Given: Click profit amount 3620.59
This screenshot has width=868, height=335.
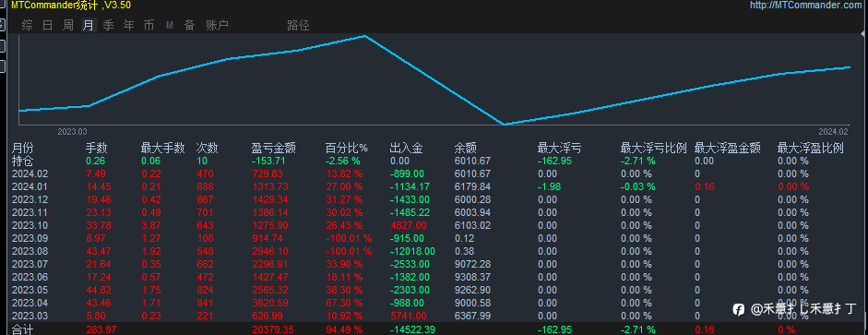Looking at the screenshot, I should pyautogui.click(x=270, y=303).
